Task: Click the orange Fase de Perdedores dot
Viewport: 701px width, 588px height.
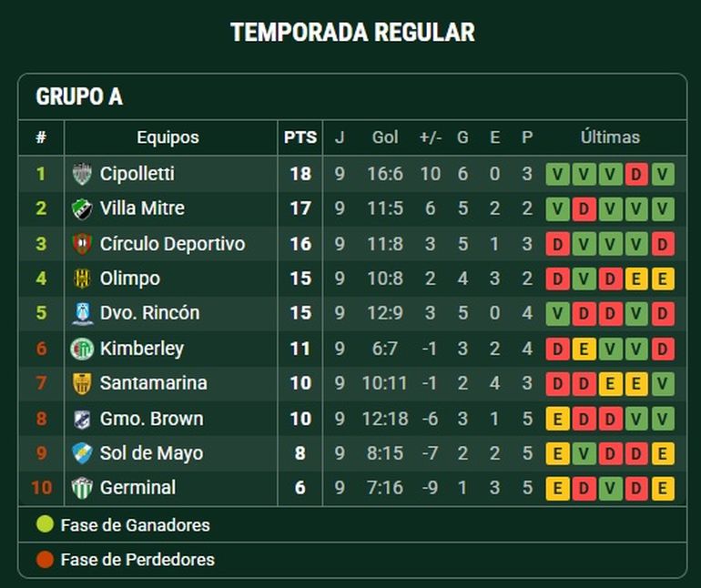Action: [x=45, y=560]
